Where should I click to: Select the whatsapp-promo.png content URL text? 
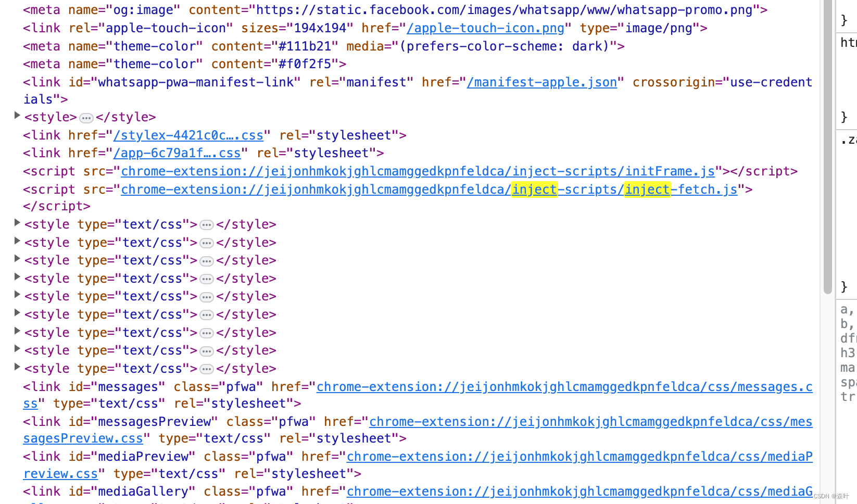[x=505, y=10]
